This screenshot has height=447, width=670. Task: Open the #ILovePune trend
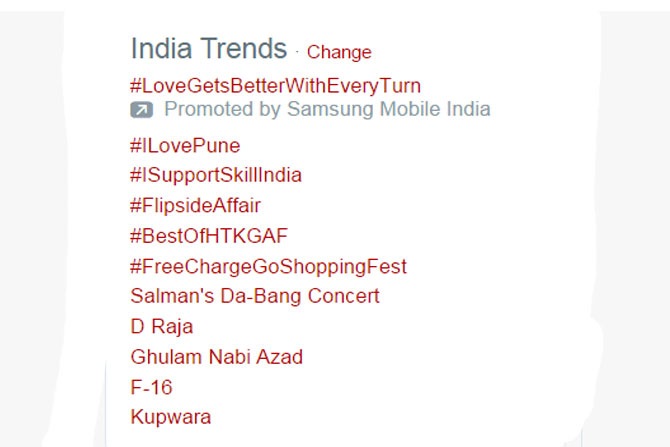(x=185, y=145)
